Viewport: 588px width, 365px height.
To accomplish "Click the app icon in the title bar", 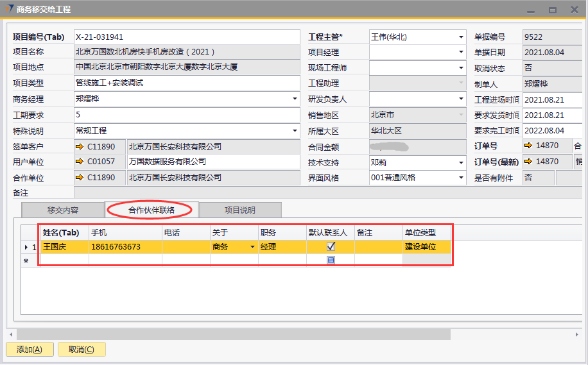I will pos(8,9).
